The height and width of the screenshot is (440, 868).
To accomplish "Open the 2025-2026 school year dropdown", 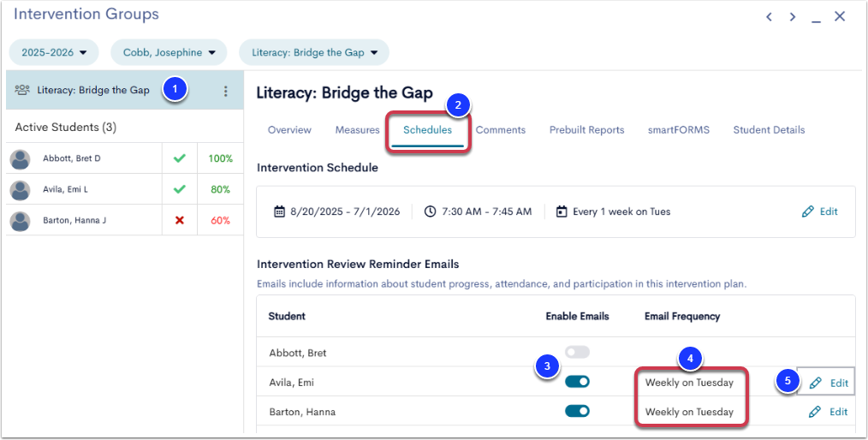I will coord(54,52).
